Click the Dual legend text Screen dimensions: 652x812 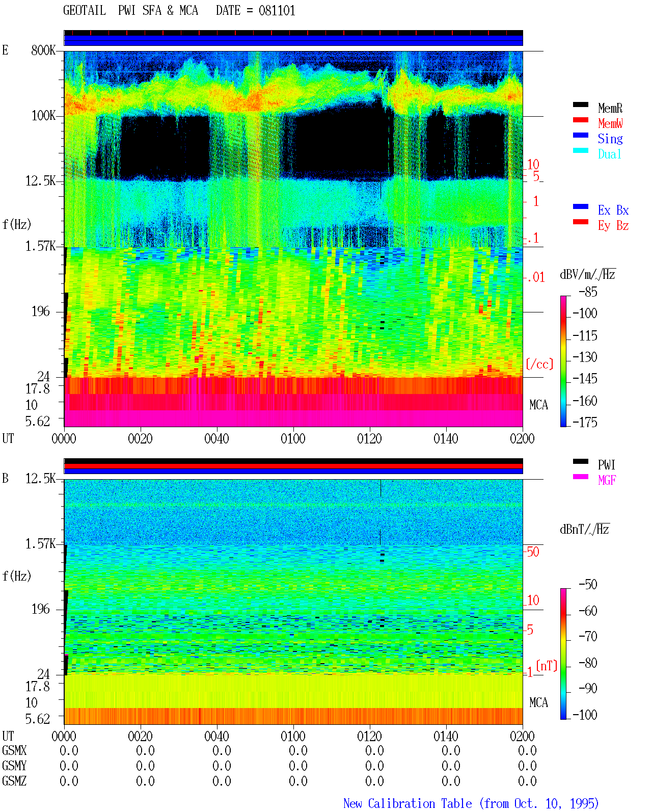pyautogui.click(x=610, y=154)
